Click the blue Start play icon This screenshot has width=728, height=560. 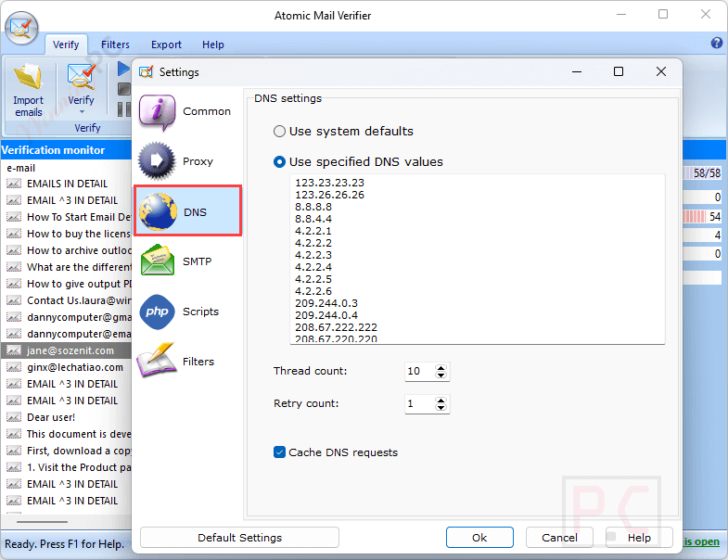123,69
